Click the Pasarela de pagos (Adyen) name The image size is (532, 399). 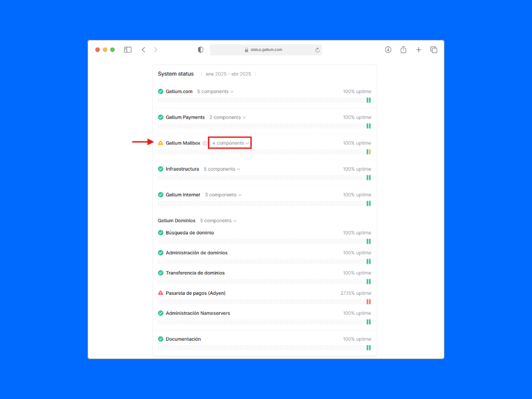pyautogui.click(x=196, y=293)
